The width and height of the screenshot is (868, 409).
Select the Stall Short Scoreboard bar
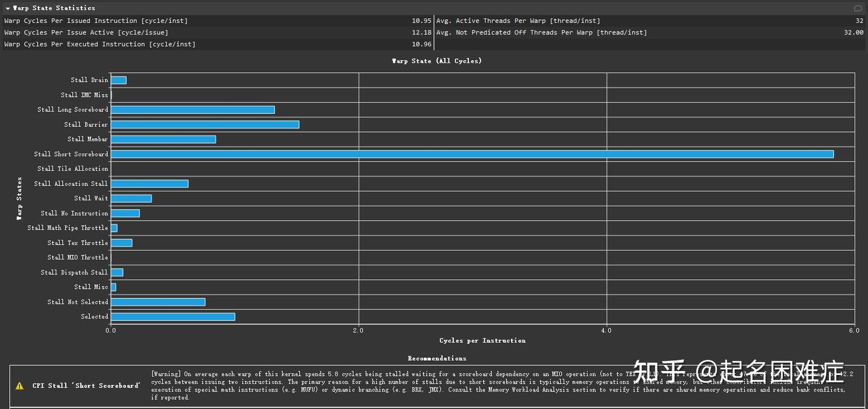(472, 154)
